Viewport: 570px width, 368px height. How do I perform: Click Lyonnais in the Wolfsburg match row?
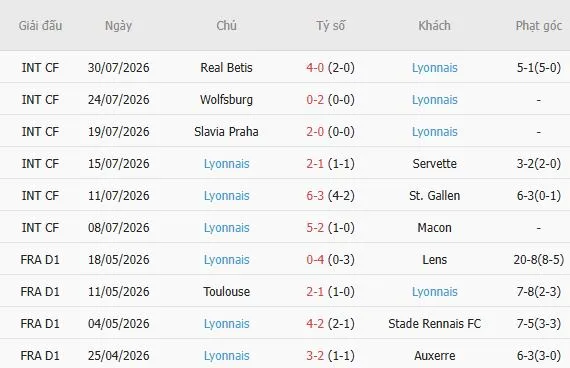click(434, 100)
